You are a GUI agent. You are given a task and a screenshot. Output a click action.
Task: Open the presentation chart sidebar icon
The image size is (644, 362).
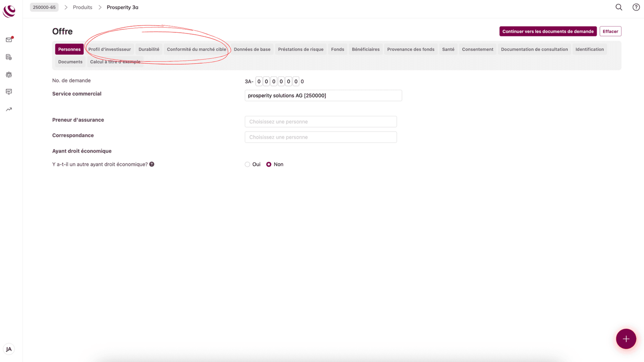tap(9, 92)
